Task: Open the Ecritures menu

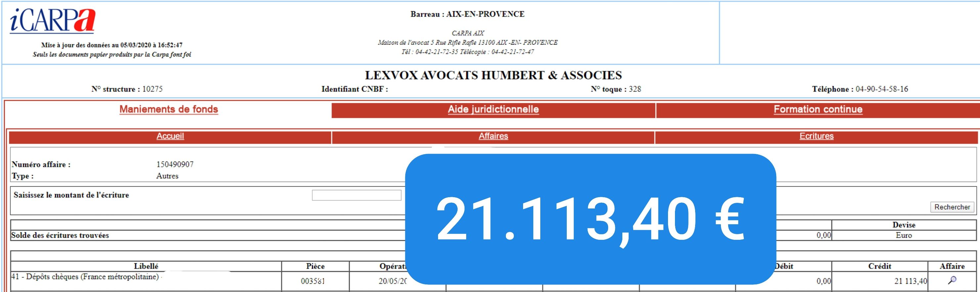Action: pyautogui.click(x=817, y=136)
